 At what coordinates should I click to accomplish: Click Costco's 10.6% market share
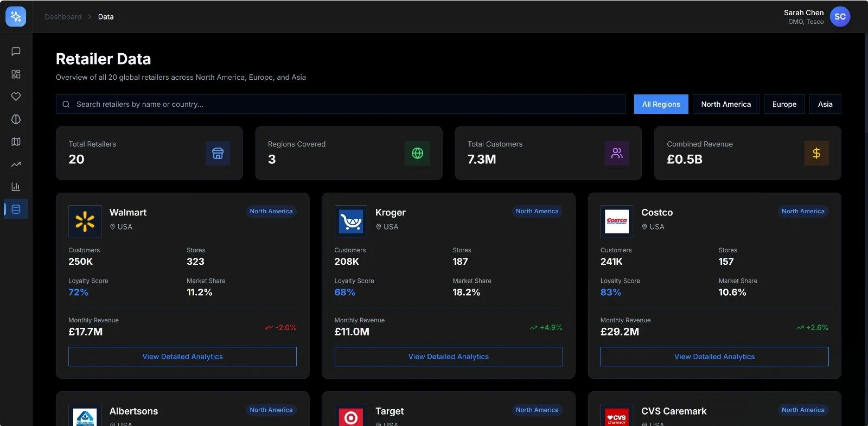tap(732, 292)
